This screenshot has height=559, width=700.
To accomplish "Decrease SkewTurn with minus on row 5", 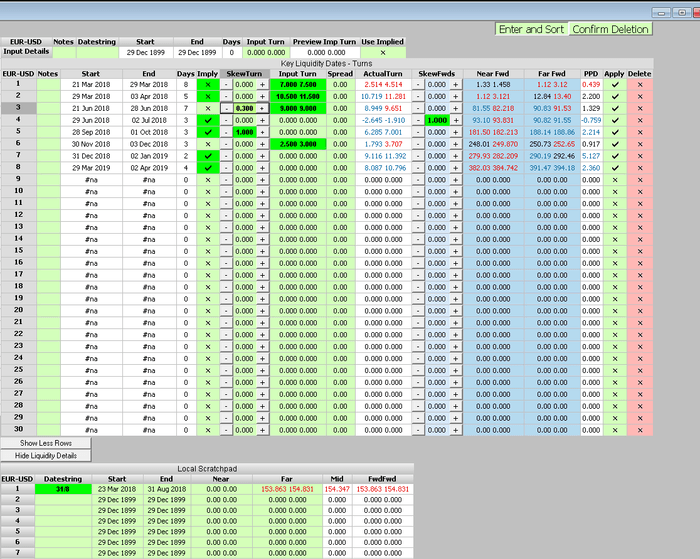I will (227, 131).
